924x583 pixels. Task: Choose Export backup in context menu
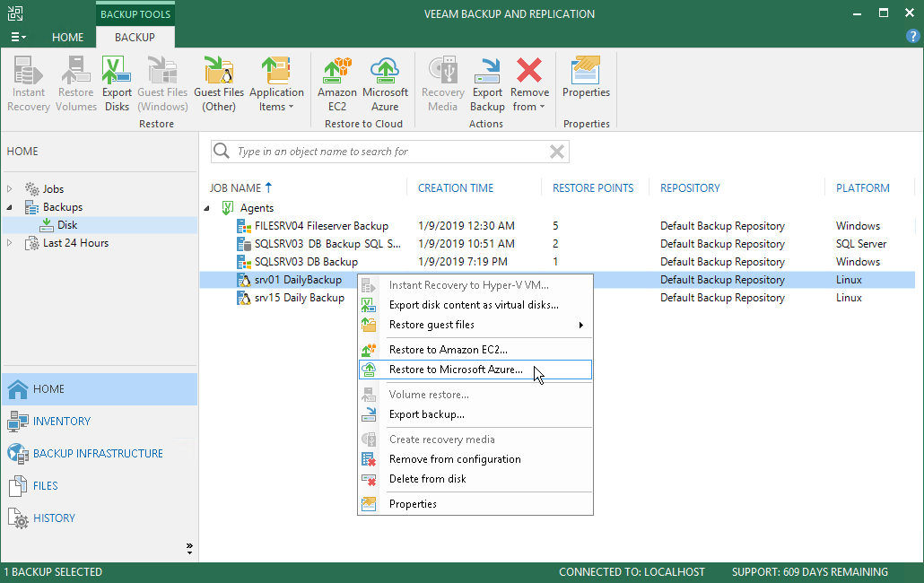point(475,414)
